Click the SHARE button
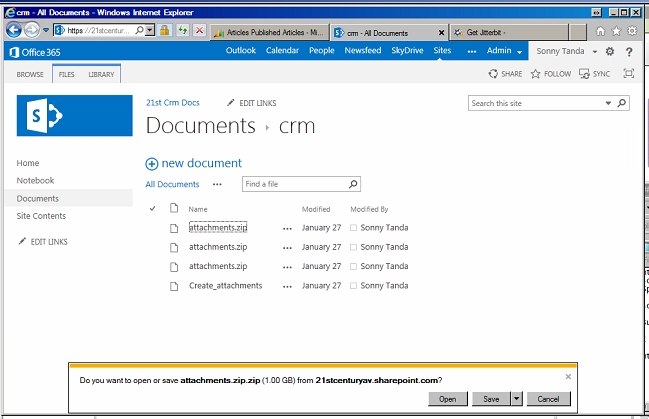Screen dimensions: 649x419 [x=505, y=74]
